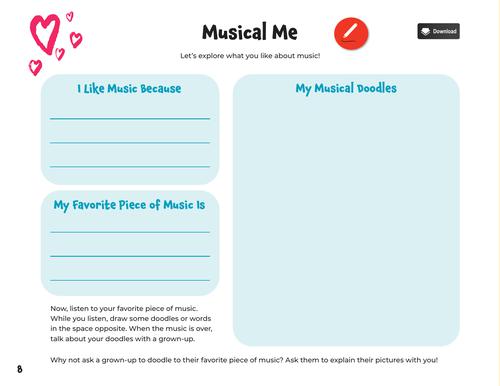The width and height of the screenshot is (500, 386).
Task: Click the page number 8
Action: [20, 369]
